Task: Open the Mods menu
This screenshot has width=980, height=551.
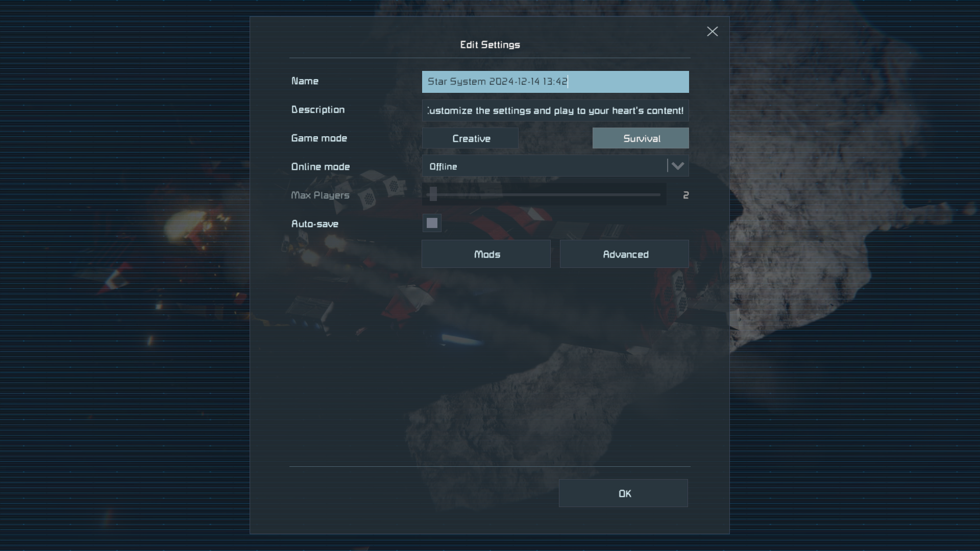Action: point(486,254)
